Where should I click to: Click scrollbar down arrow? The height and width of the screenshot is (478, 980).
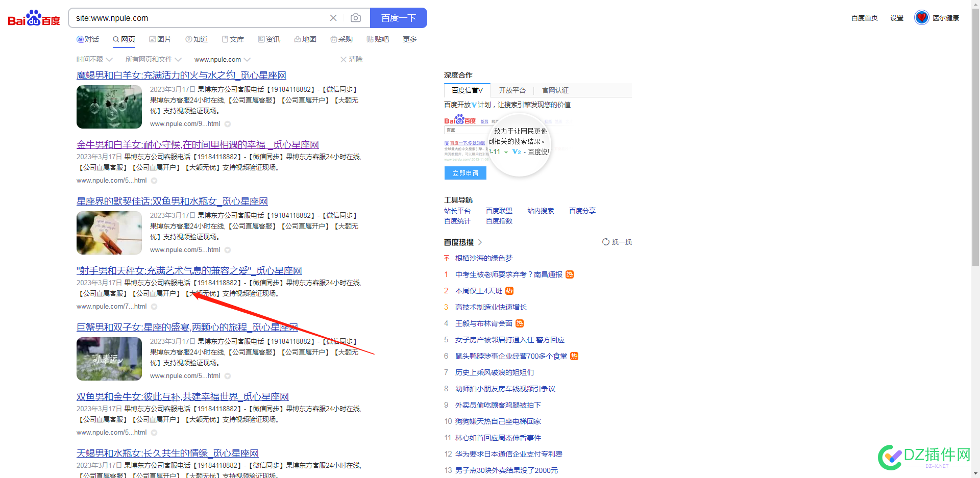coord(975,474)
